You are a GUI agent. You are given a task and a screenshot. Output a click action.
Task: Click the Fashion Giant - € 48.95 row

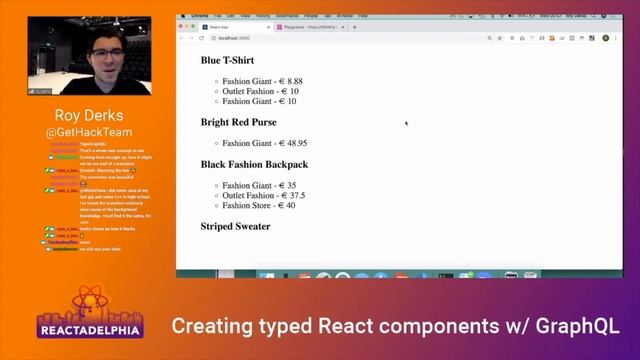[x=264, y=143]
